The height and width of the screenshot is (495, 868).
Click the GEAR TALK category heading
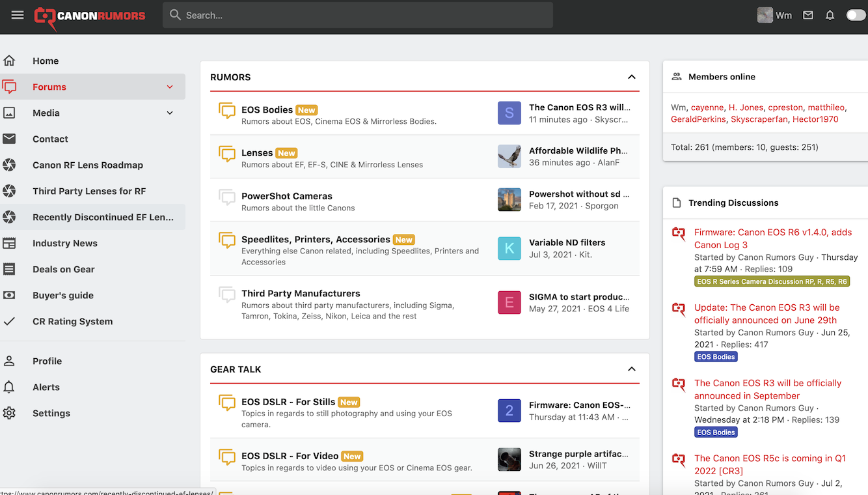tap(236, 369)
